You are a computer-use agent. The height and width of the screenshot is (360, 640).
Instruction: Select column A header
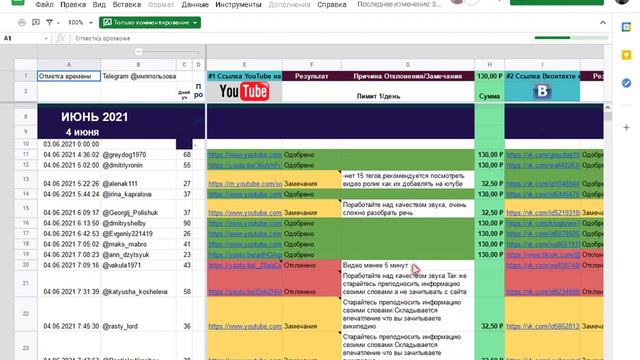tap(69, 64)
